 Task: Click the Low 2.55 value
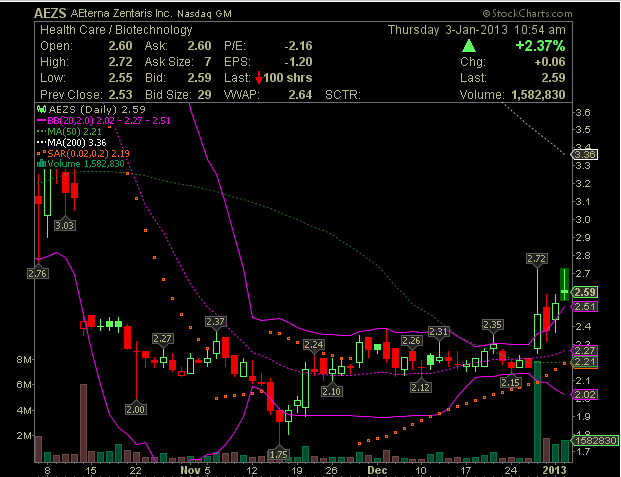(120, 78)
